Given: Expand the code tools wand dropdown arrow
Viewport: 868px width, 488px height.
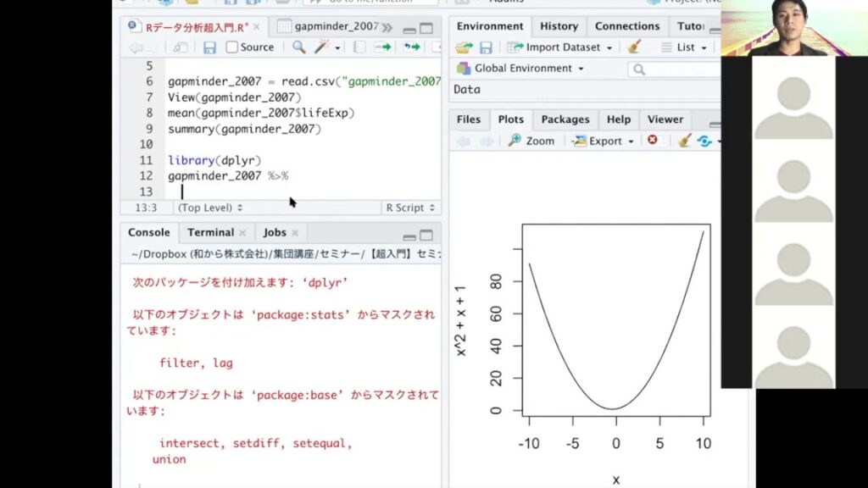Looking at the screenshot, I should coord(337,48).
